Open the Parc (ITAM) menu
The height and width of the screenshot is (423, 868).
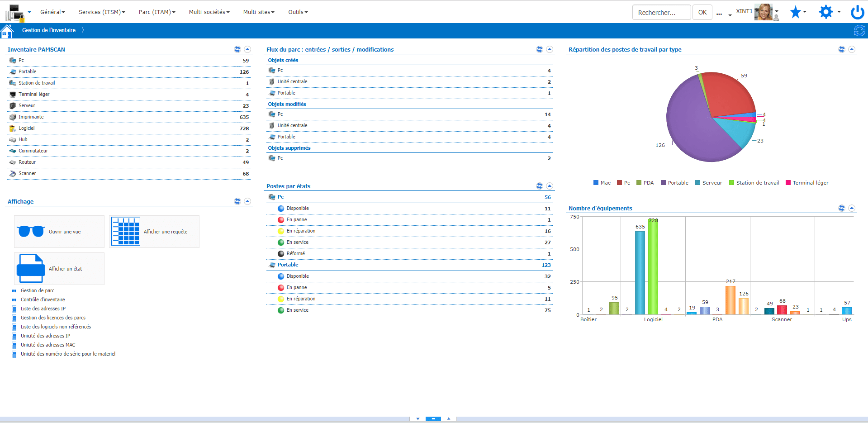157,12
